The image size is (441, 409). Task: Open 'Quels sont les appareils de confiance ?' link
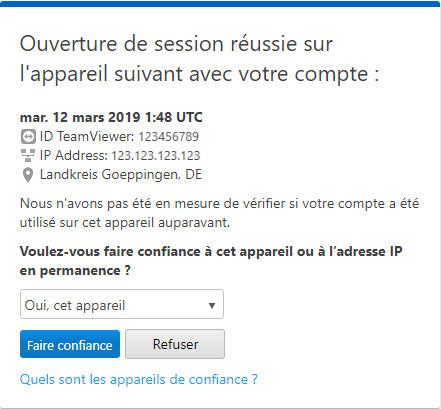click(139, 379)
